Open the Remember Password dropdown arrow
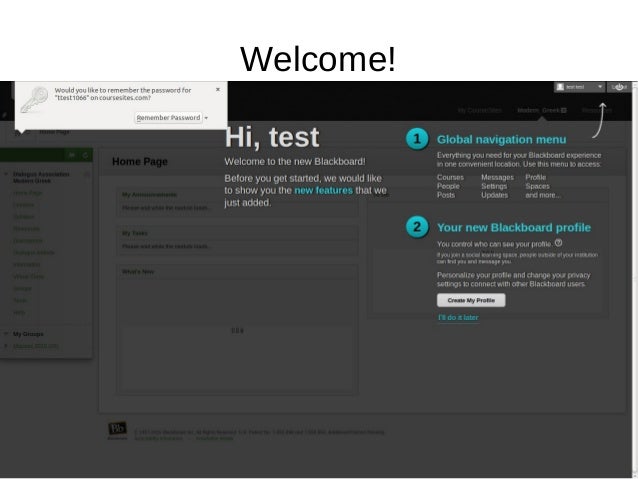The height and width of the screenshot is (479, 638). pos(206,118)
